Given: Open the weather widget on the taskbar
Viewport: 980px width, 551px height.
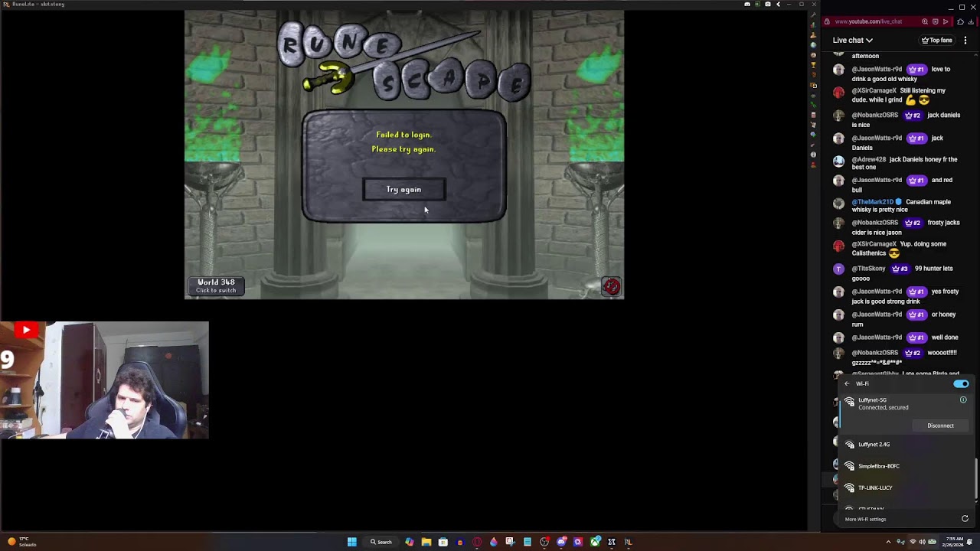Looking at the screenshot, I should [x=21, y=542].
